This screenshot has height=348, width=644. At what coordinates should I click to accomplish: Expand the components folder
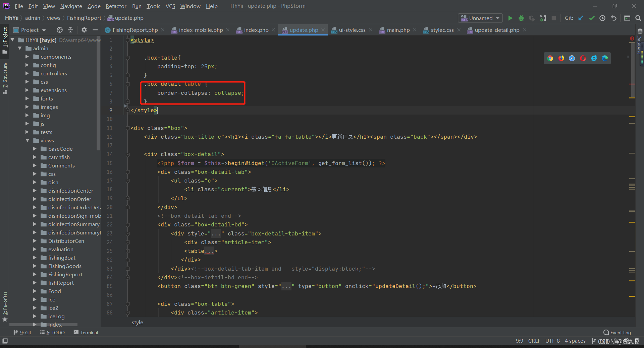[x=27, y=57]
